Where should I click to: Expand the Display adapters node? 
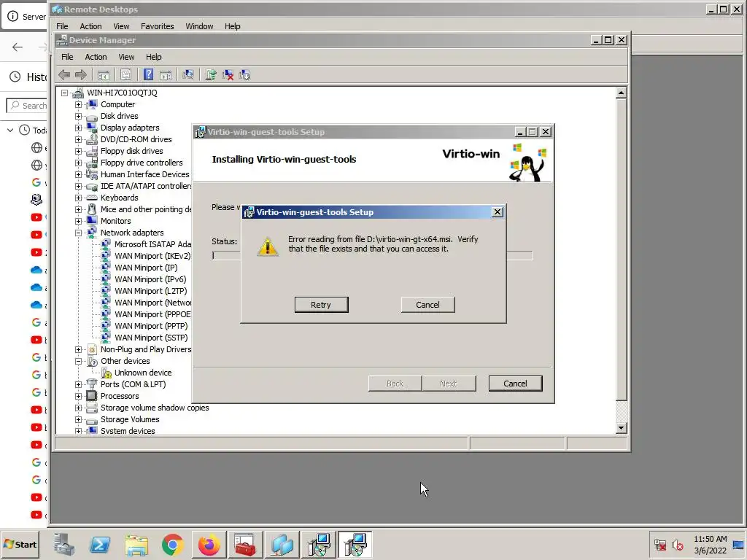[x=78, y=128]
